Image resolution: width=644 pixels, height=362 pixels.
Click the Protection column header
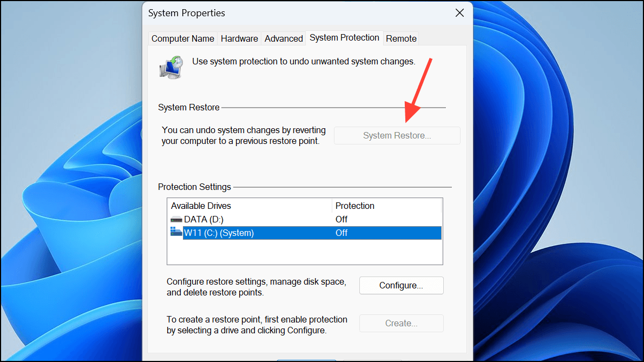[x=355, y=206]
